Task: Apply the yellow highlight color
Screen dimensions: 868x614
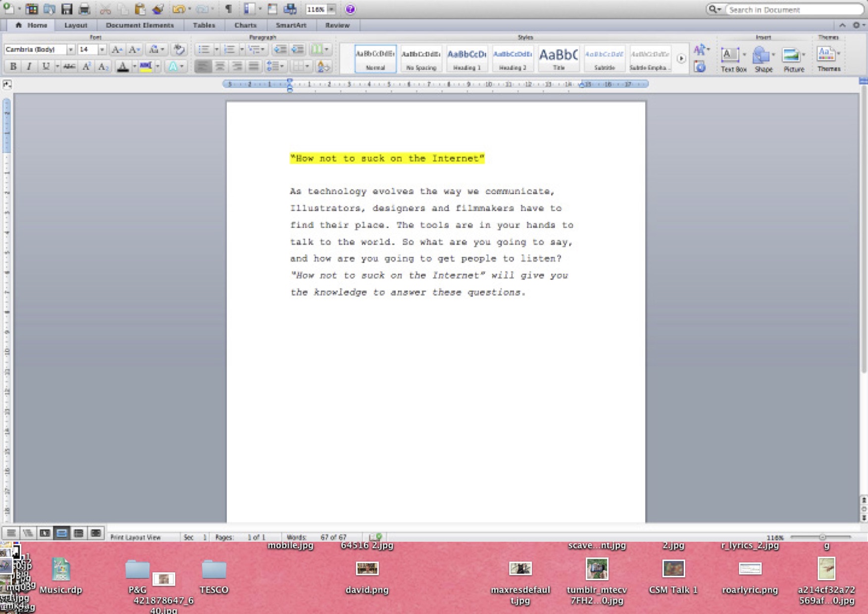Action: pos(146,66)
